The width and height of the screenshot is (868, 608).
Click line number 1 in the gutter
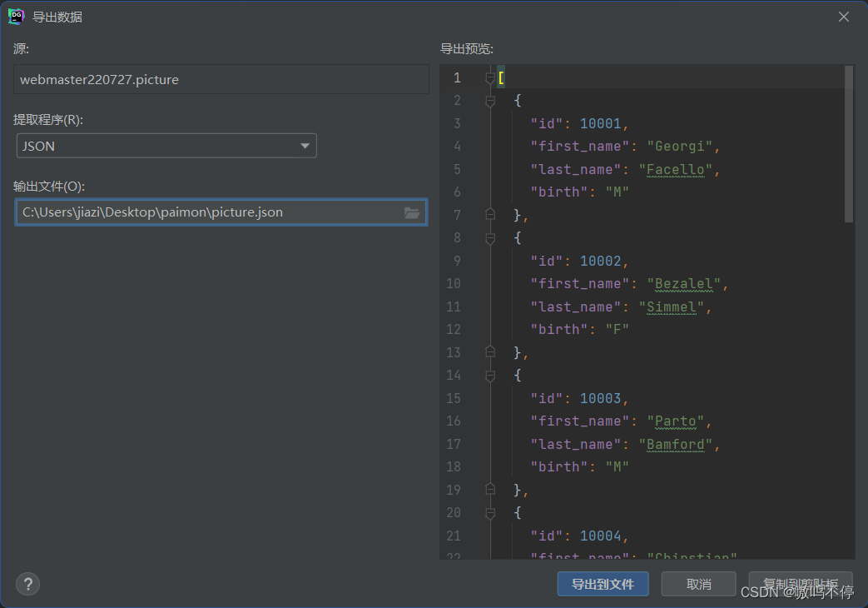click(x=457, y=77)
